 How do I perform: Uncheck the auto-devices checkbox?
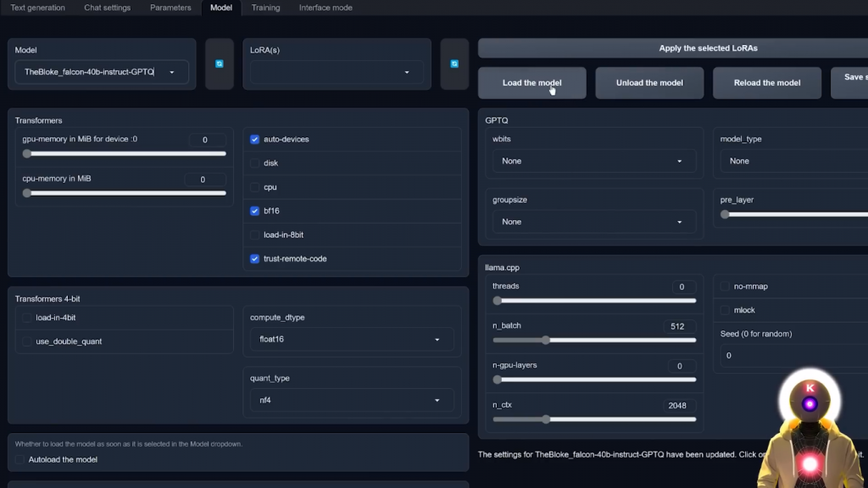click(x=255, y=139)
